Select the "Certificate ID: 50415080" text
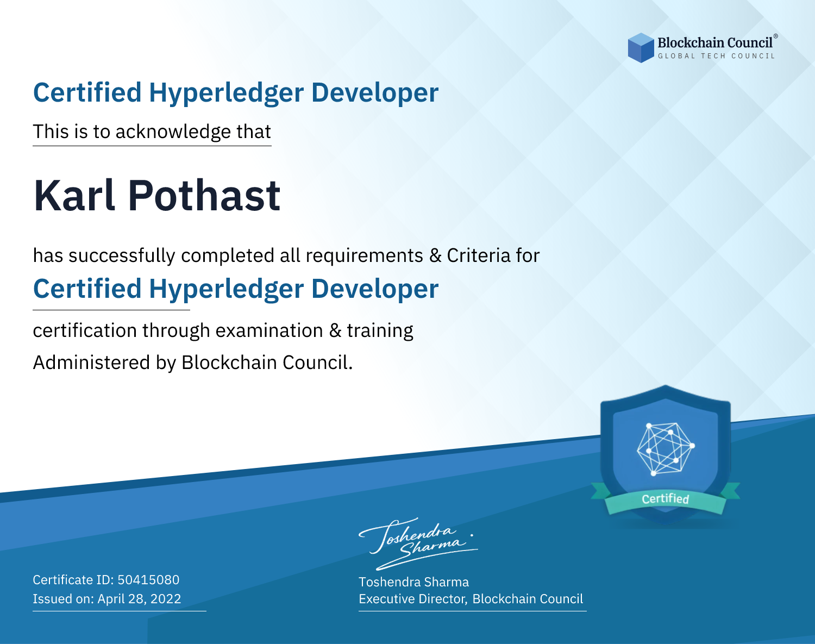 [x=106, y=580]
